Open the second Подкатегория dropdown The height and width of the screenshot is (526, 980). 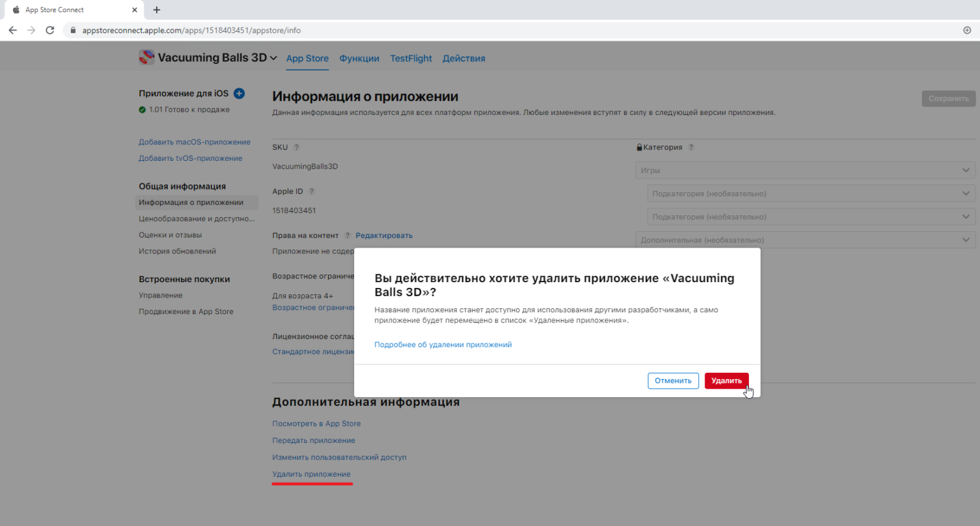tap(812, 217)
